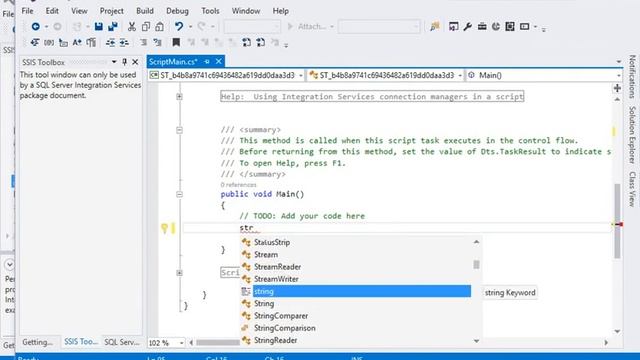
Task: Open the Build menu
Action: pos(145,11)
